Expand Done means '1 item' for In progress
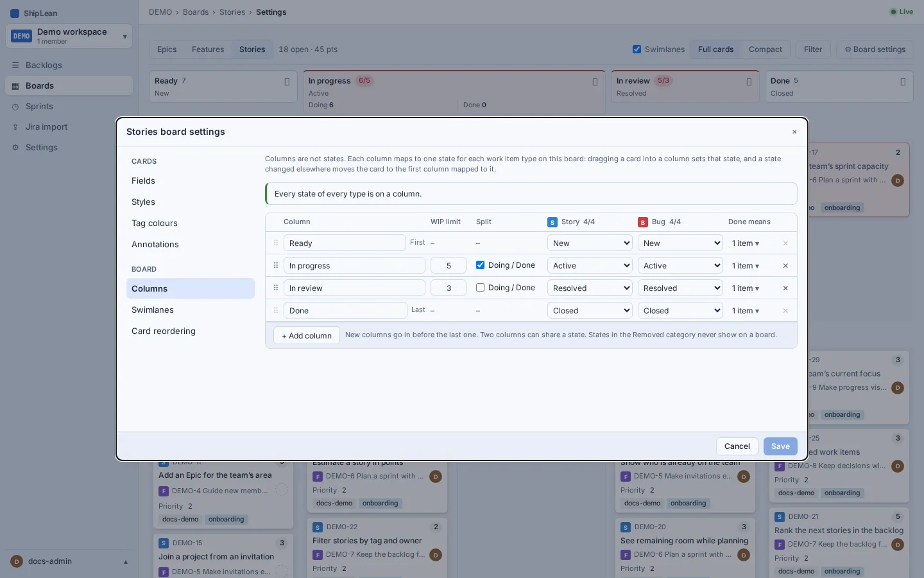This screenshot has width=924, height=578. (x=746, y=266)
